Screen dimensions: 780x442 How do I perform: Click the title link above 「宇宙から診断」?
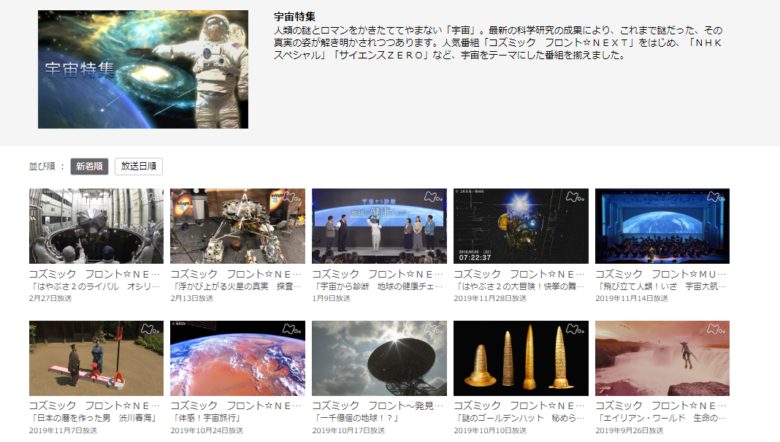point(378,274)
